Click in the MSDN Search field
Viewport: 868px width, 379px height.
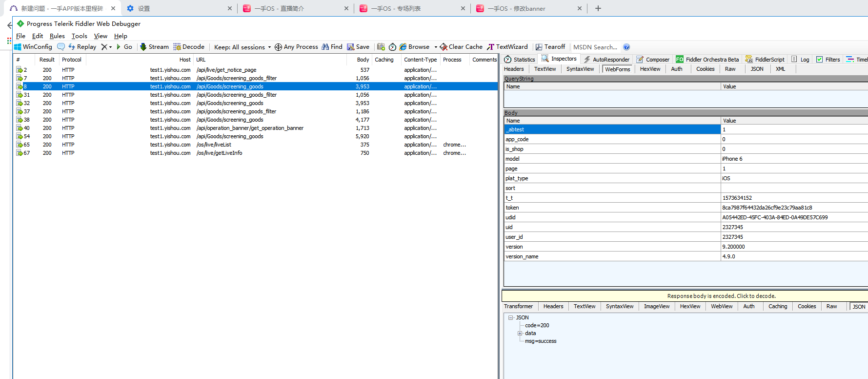595,47
